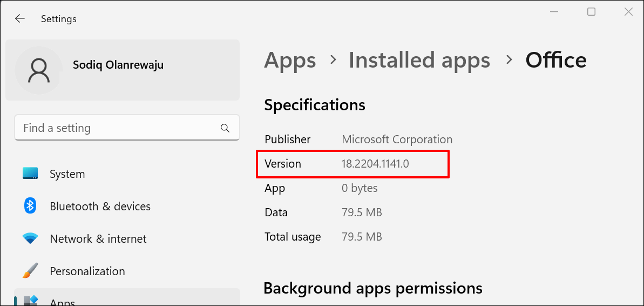
Task: Return to Installed apps breadcrumb
Action: point(419,60)
